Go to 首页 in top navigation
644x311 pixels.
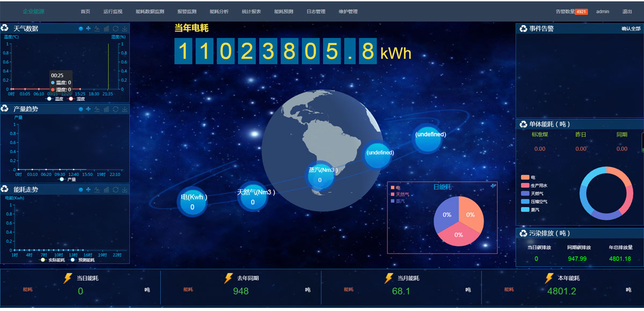[x=85, y=11]
